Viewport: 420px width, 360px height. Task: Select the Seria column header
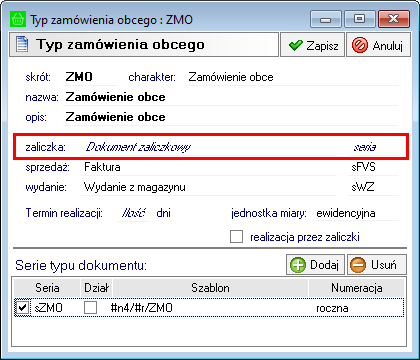pos(47,288)
